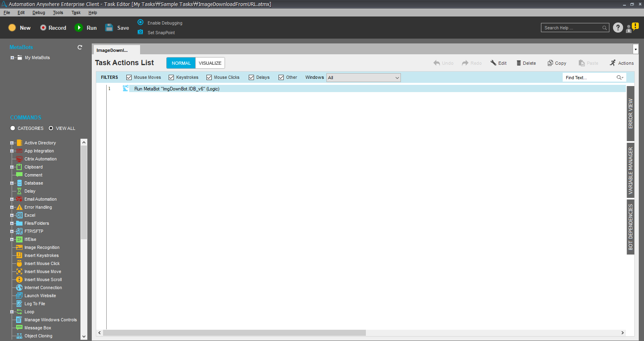Click the Record button icon
The height and width of the screenshot is (341, 644).
(43, 28)
